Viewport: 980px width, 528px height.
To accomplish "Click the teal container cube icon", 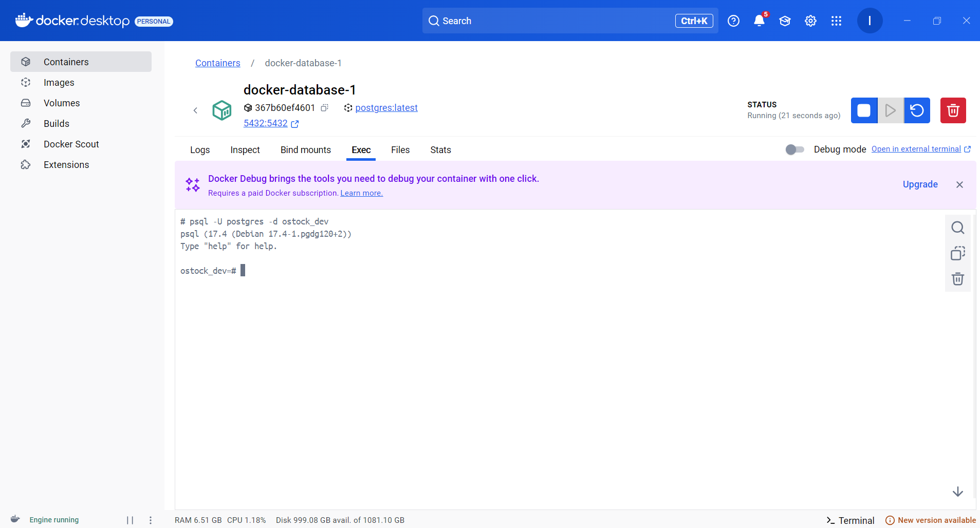I will pyautogui.click(x=222, y=110).
